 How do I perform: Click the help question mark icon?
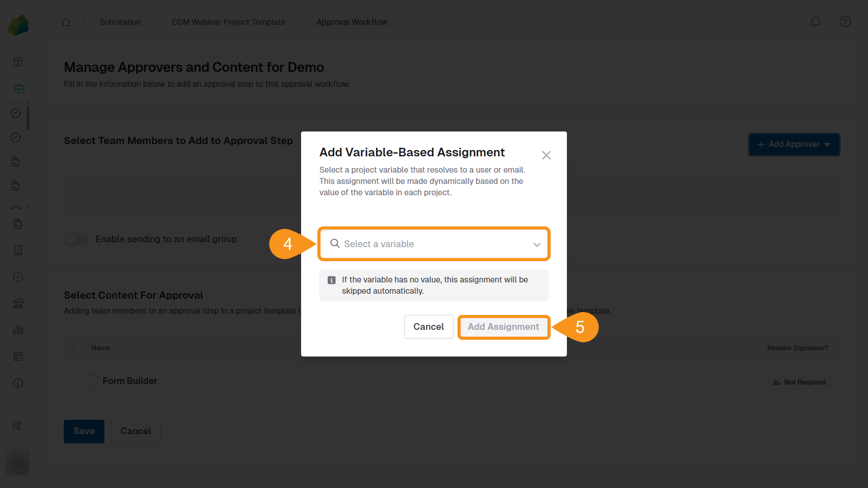[x=845, y=21]
